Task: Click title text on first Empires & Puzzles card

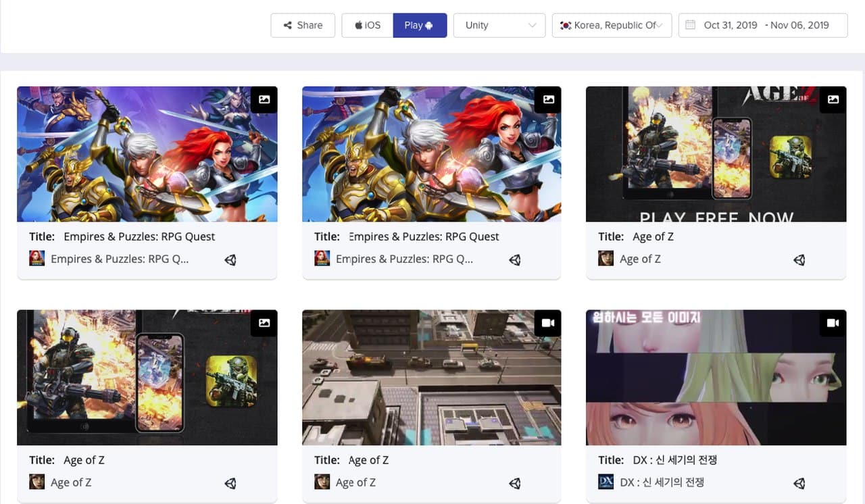Action: [122, 236]
